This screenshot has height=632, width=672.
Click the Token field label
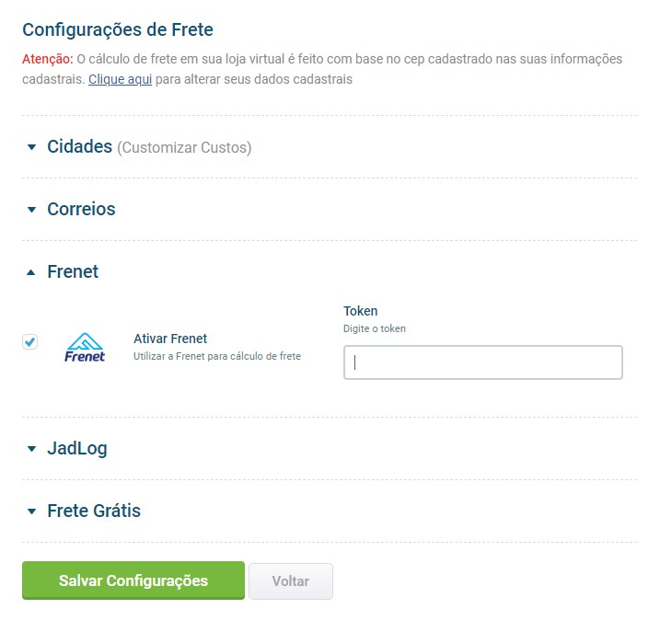click(x=360, y=311)
